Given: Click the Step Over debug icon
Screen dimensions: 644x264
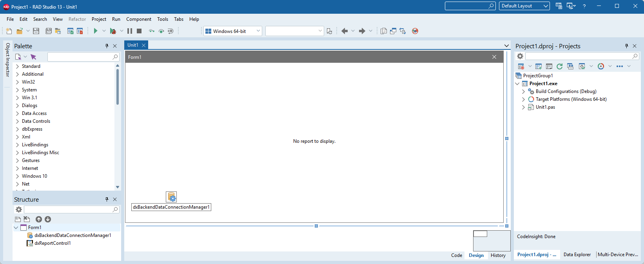Looking at the screenshot, I should pyautogui.click(x=161, y=31).
